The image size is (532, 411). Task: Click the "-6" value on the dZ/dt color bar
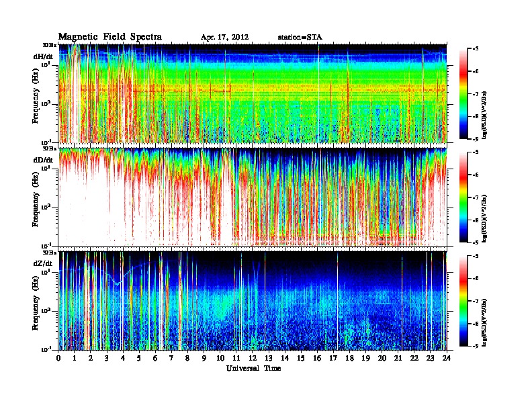(x=475, y=279)
